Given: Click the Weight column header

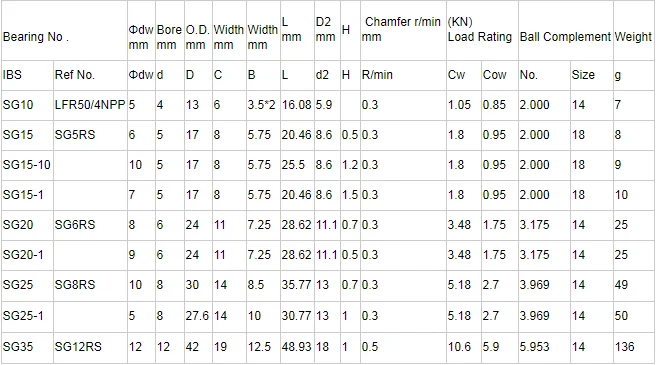Looking at the screenshot, I should click(633, 37).
